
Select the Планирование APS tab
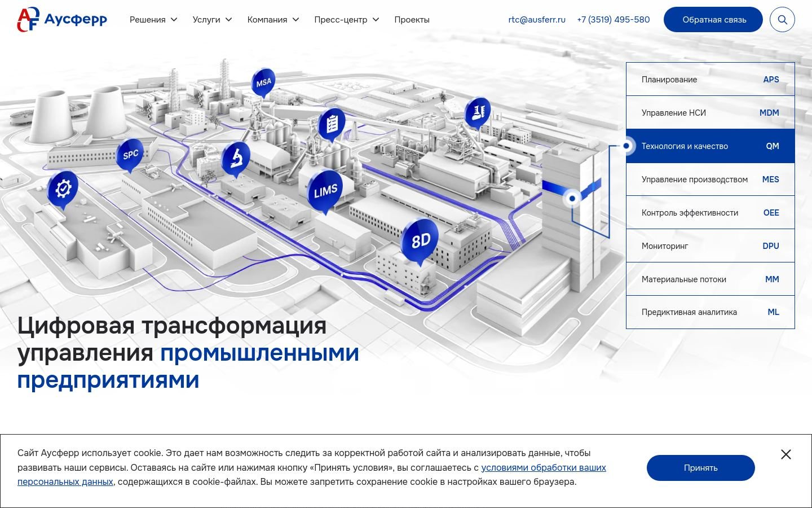click(x=710, y=80)
